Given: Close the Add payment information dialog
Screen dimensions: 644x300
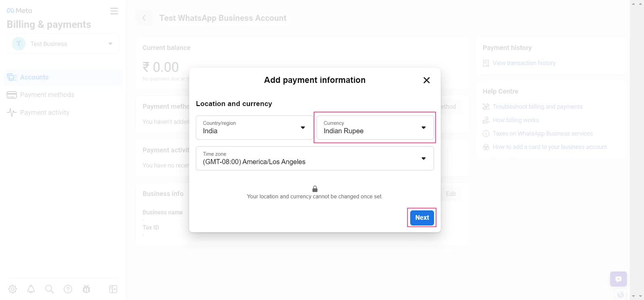Looking at the screenshot, I should pos(427,80).
